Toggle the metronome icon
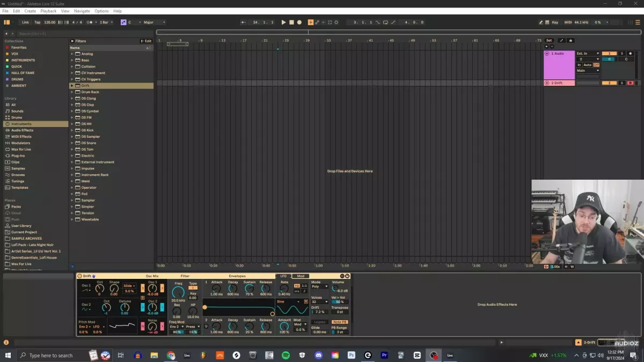This screenshot has width=644, height=362. point(90,23)
